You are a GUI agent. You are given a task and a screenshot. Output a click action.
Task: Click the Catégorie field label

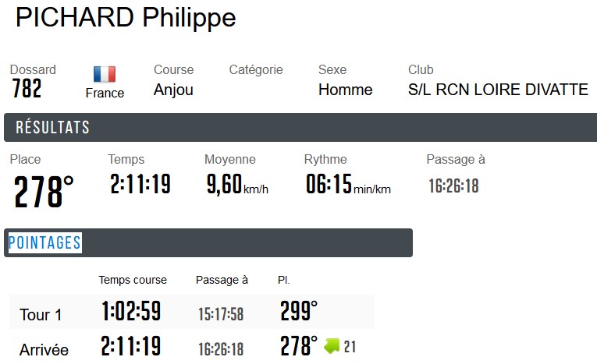256,70
